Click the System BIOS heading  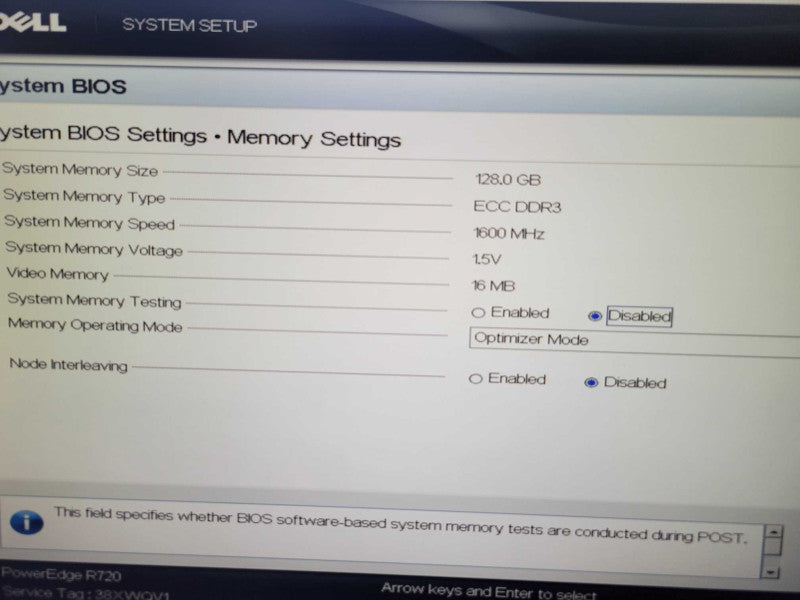coord(63,86)
